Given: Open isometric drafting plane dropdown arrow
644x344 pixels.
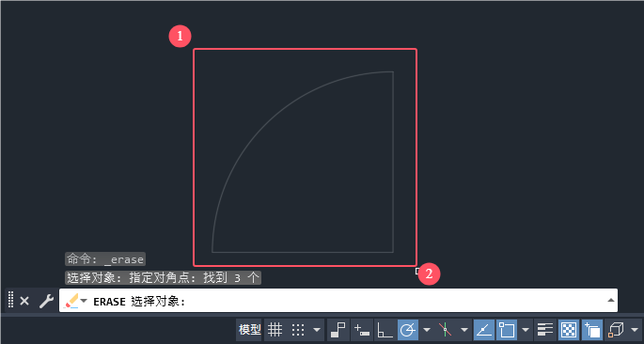Looking at the screenshot, I should point(464,330).
